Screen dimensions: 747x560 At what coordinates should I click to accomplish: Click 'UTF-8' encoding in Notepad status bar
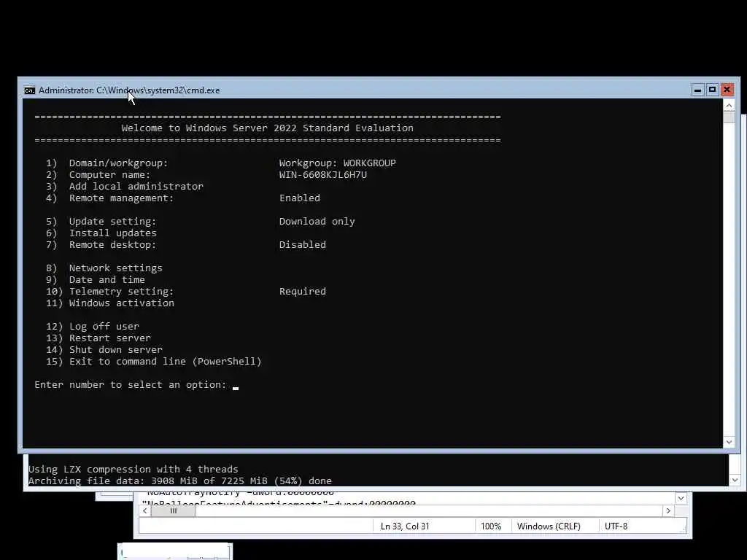point(616,526)
